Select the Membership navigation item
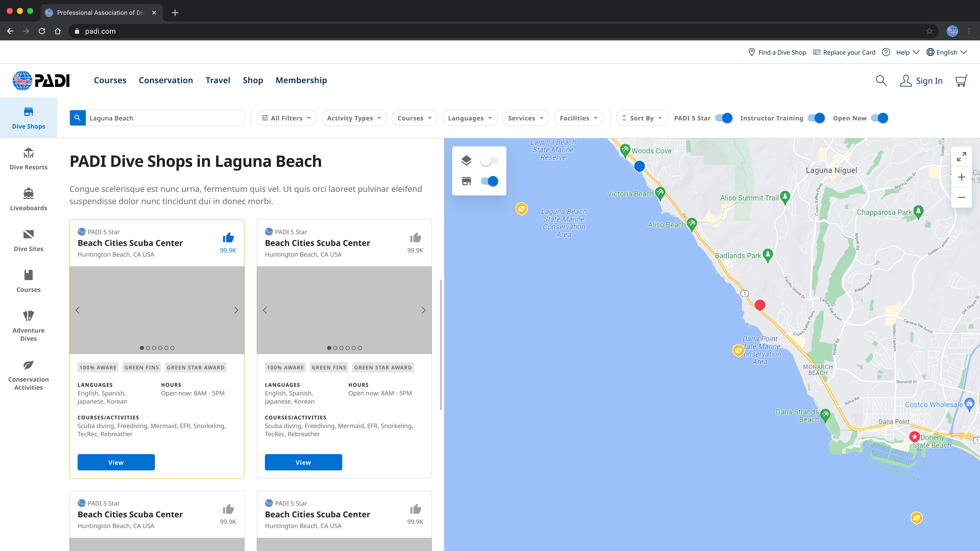980x551 pixels. tap(301, 80)
